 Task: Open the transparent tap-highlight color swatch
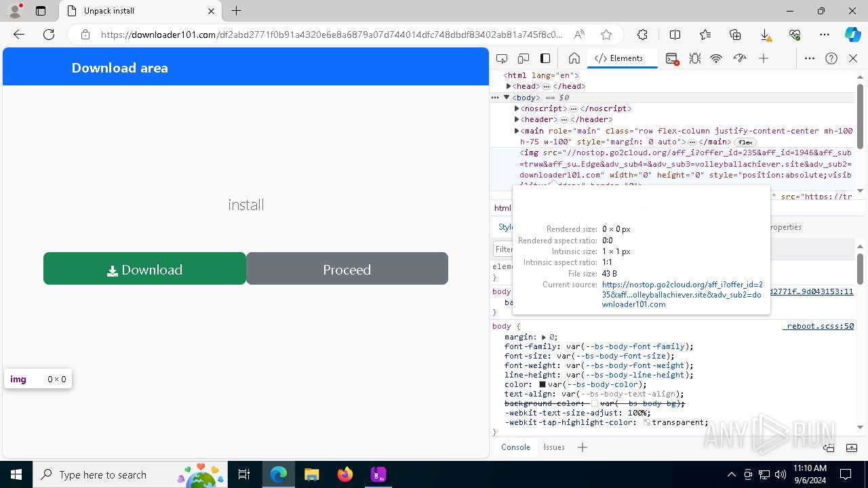(x=647, y=422)
